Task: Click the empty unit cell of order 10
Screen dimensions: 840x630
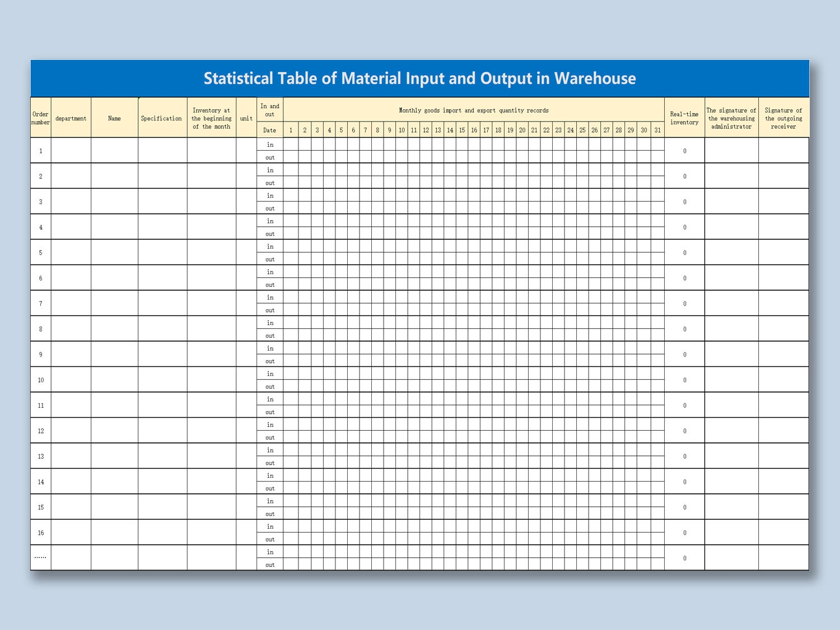Action: [x=246, y=380]
